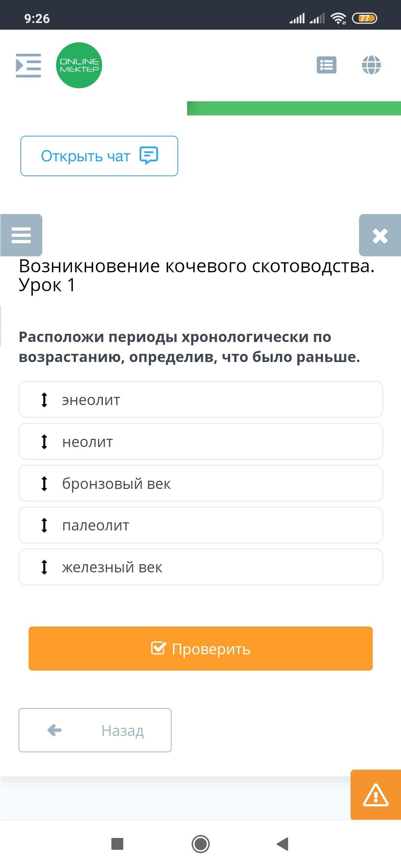Open the language globe icon
Viewport: 401px width, 868px height.
coord(371,65)
